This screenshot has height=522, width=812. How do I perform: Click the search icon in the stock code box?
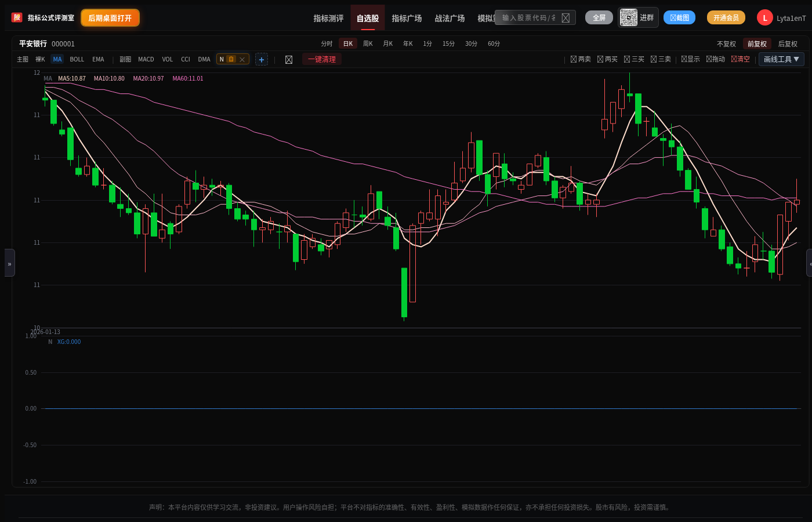(565, 18)
